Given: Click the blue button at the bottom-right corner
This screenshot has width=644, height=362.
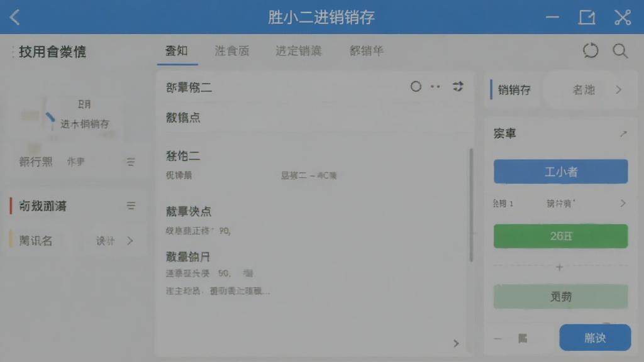Looking at the screenshot, I should [595, 337].
